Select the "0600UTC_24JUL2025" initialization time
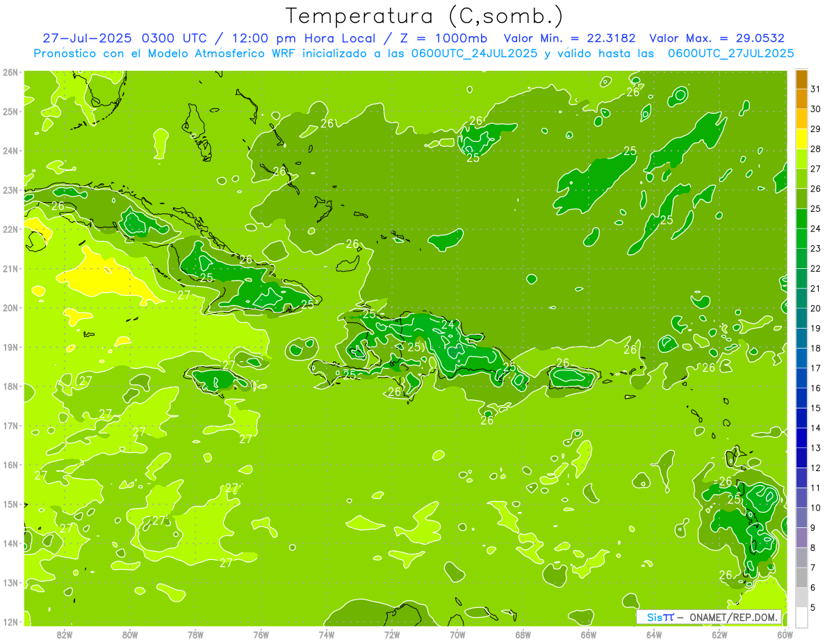The width and height of the screenshot is (834, 644). point(476,53)
